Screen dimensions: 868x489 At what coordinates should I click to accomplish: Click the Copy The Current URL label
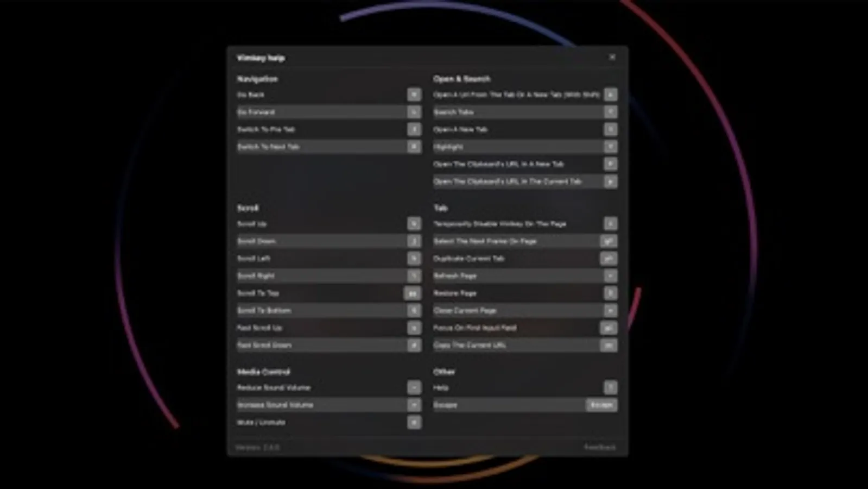pyautogui.click(x=470, y=346)
